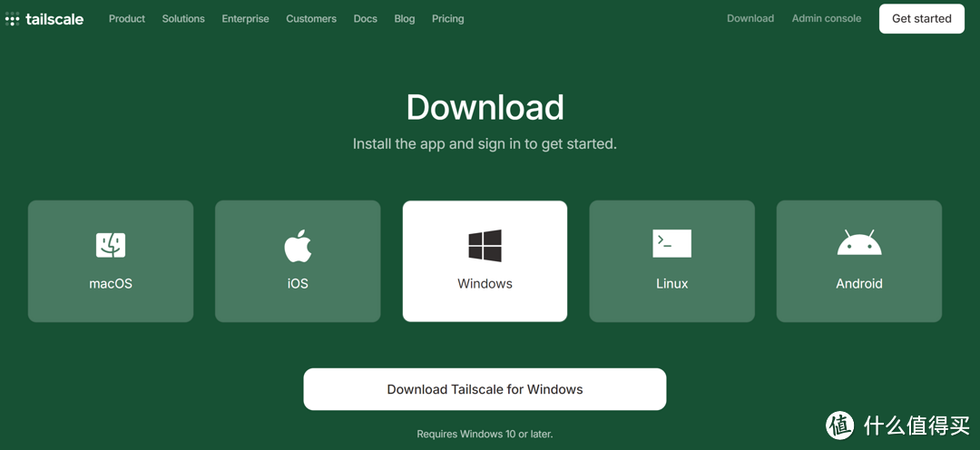The height and width of the screenshot is (450, 980).
Task: Click the Download link in header
Action: pyautogui.click(x=750, y=19)
